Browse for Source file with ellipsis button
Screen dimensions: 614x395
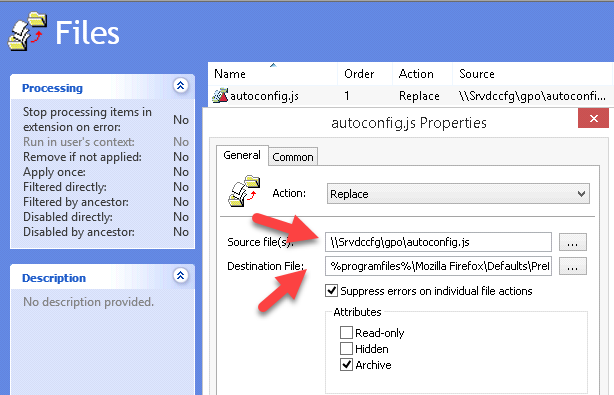coord(572,242)
